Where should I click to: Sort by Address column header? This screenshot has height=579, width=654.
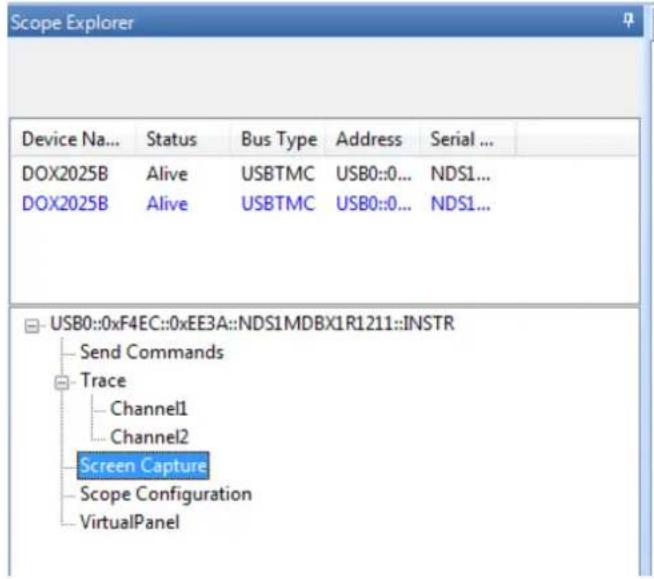[x=372, y=139]
